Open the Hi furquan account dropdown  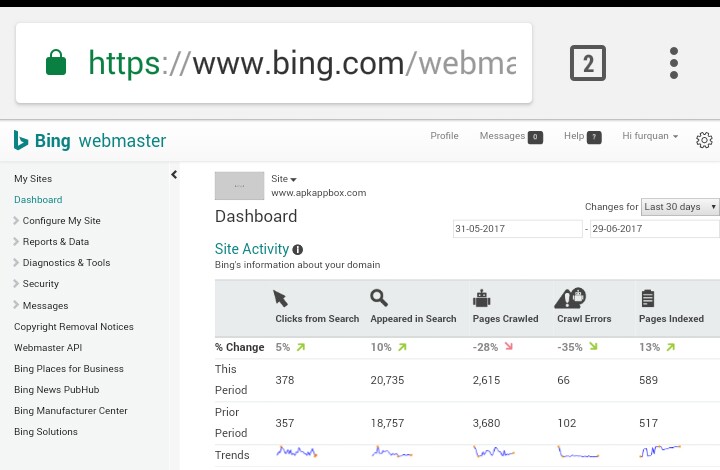650,136
